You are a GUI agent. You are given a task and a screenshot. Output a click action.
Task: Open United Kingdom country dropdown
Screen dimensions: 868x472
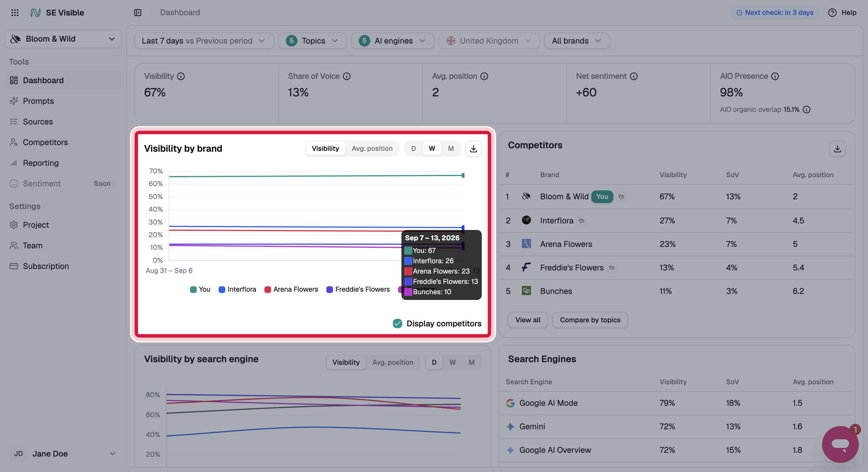tap(489, 41)
